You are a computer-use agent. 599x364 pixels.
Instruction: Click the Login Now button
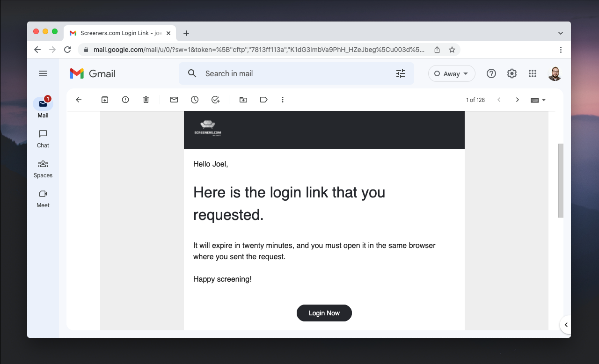[x=324, y=313]
